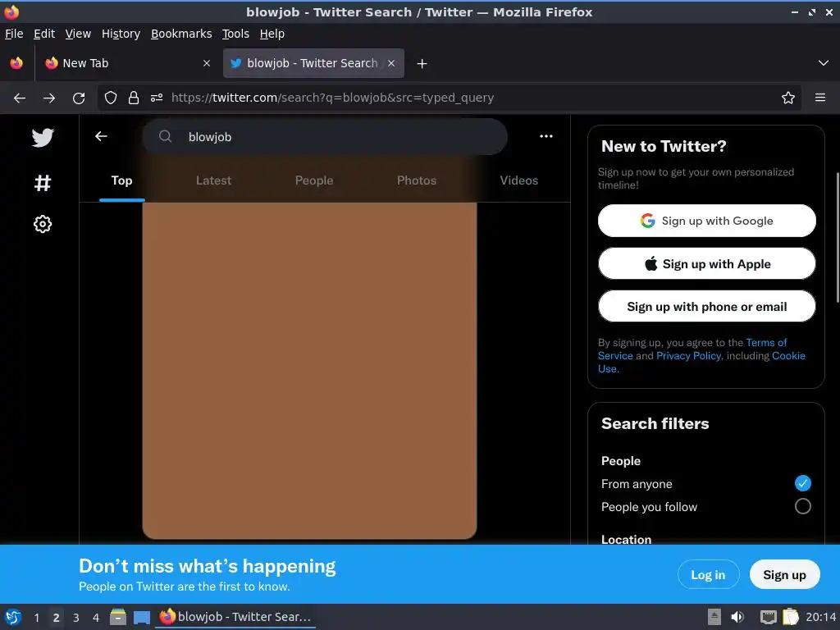Click the show desktop taskbar icon
This screenshot has height=630, width=840.
[142, 617]
